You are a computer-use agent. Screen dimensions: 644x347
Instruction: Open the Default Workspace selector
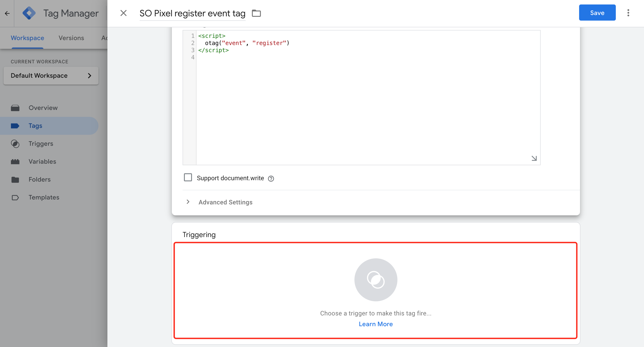51,75
